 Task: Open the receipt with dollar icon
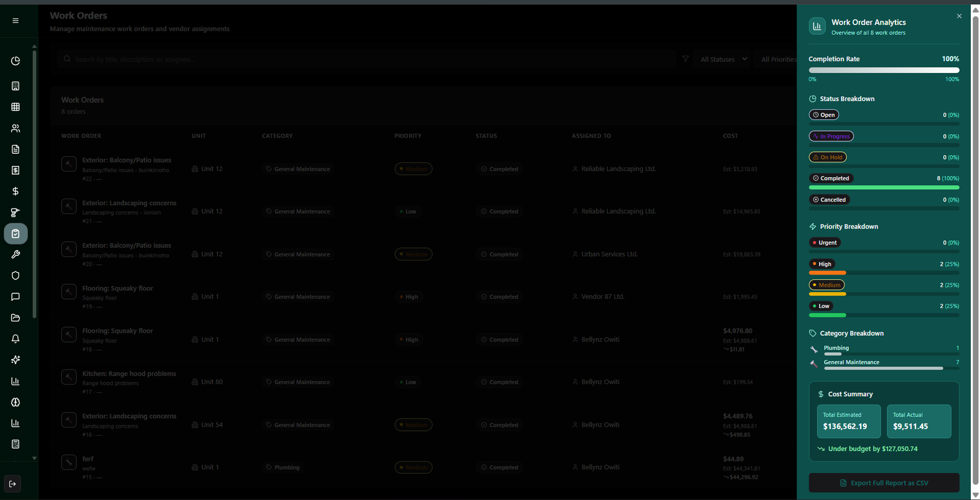[15, 170]
